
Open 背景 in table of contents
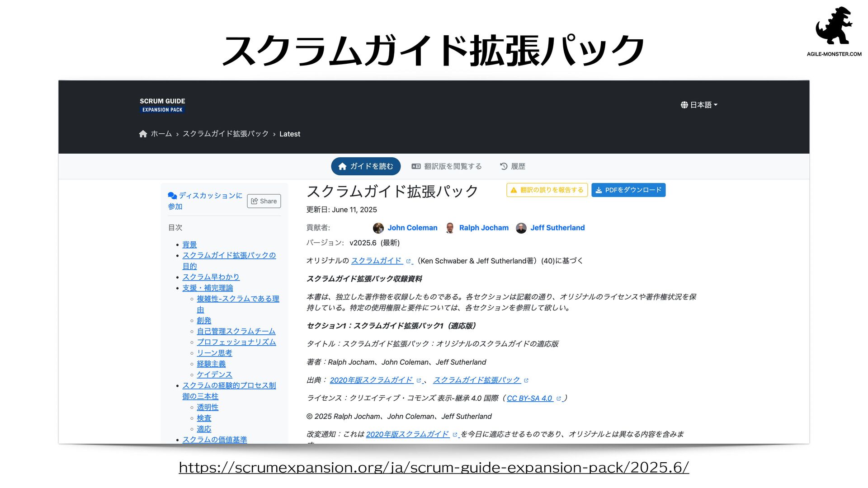point(189,244)
